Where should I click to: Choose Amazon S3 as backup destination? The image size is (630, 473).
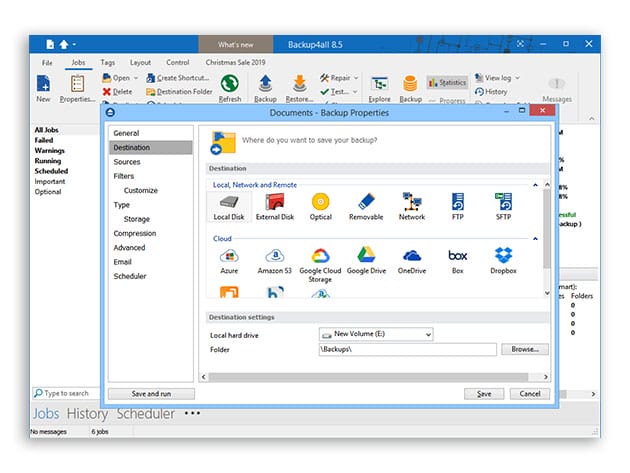pos(274,258)
